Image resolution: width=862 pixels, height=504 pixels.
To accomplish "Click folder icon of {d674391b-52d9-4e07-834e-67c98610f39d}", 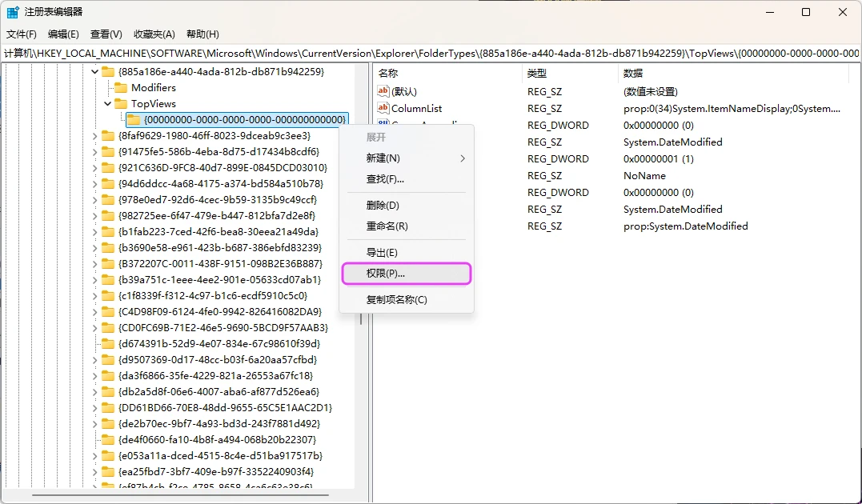I will point(108,343).
